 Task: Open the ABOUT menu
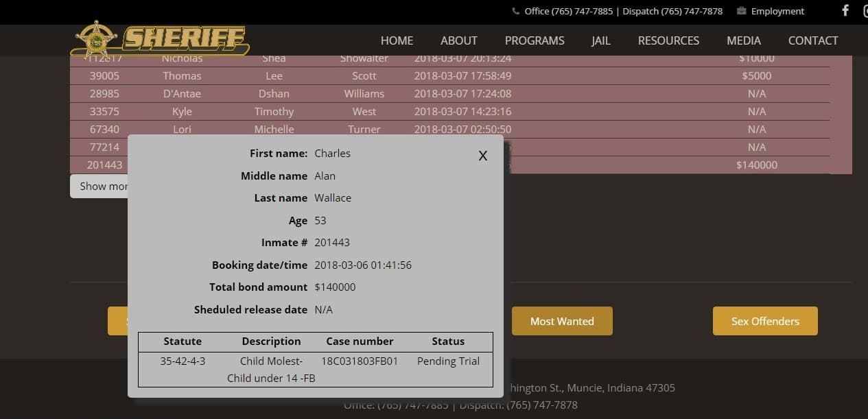pyautogui.click(x=459, y=40)
